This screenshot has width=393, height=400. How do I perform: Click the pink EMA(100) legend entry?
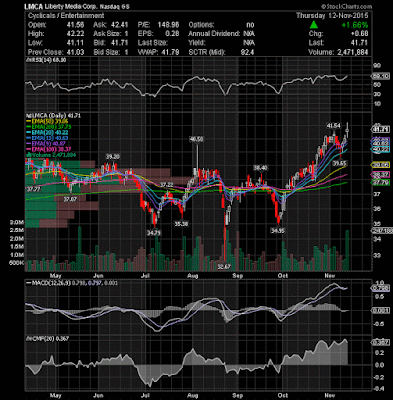49,149
